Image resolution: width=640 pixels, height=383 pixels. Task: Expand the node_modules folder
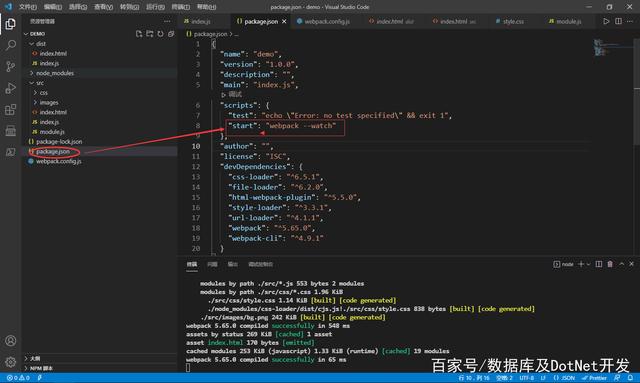click(31, 73)
